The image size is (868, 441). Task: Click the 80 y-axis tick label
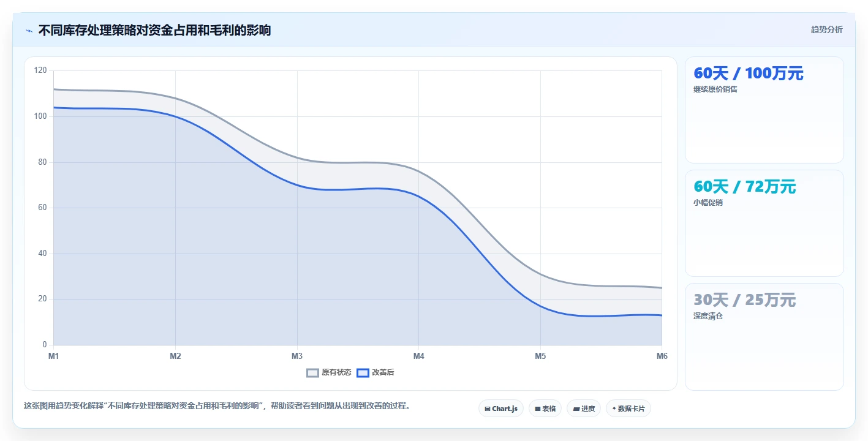pyautogui.click(x=42, y=162)
